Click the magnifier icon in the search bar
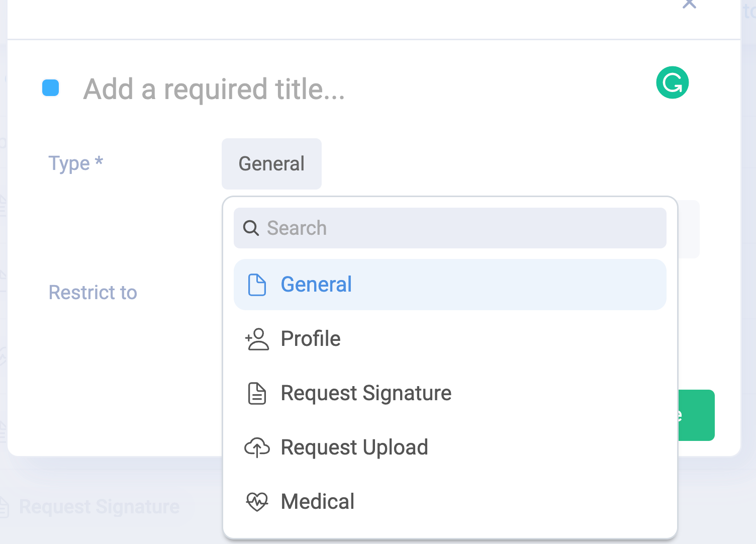756x544 pixels. (251, 228)
